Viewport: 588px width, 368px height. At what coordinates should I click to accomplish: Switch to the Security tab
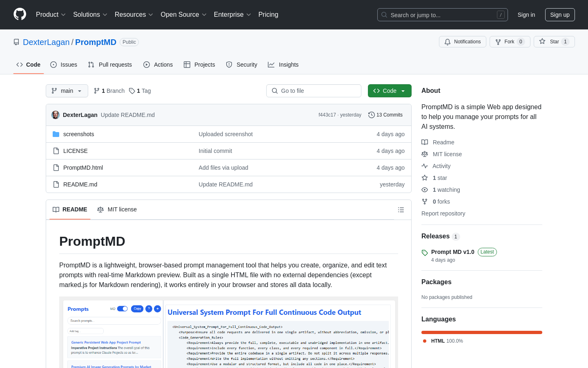242,65
